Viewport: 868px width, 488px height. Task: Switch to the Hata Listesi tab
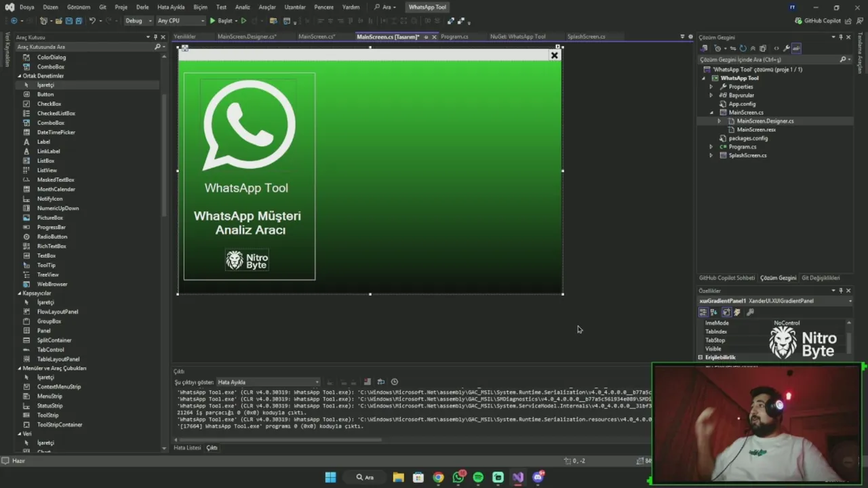pyautogui.click(x=187, y=448)
